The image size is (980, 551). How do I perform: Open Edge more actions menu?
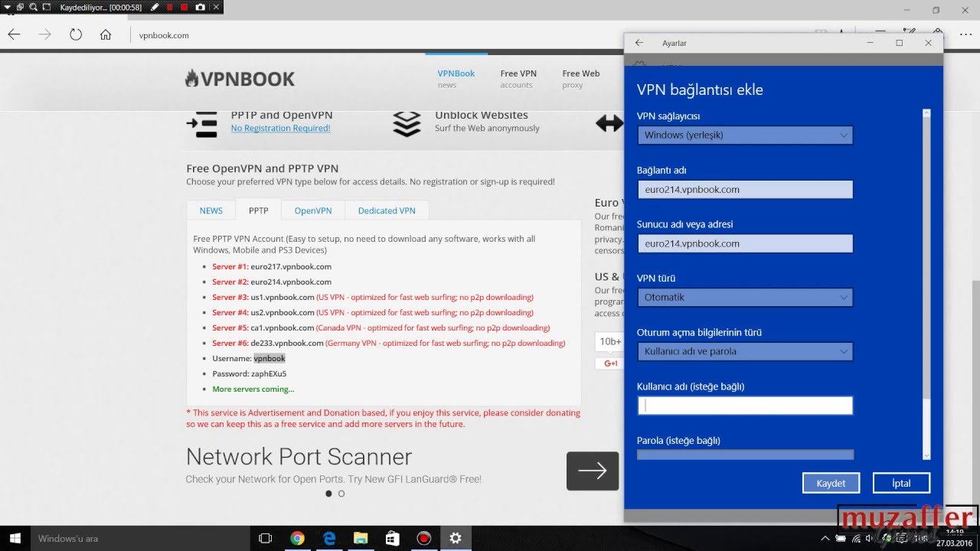[965, 34]
